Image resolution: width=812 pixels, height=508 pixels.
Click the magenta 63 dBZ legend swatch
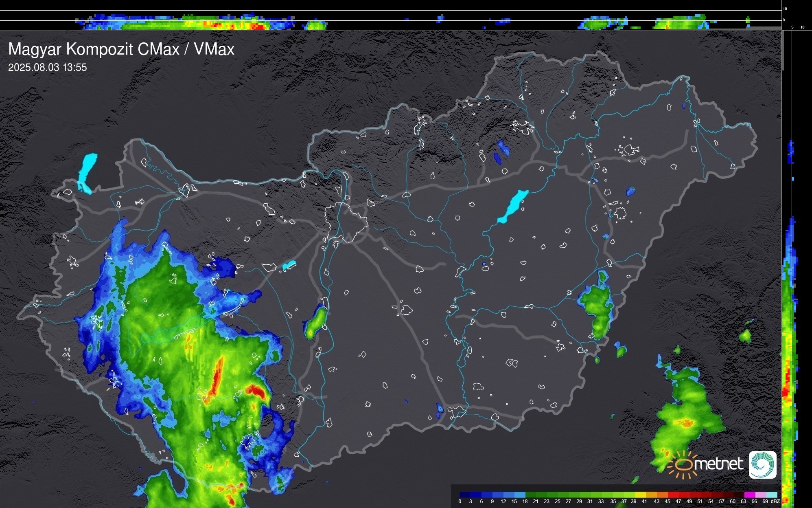coord(749,495)
